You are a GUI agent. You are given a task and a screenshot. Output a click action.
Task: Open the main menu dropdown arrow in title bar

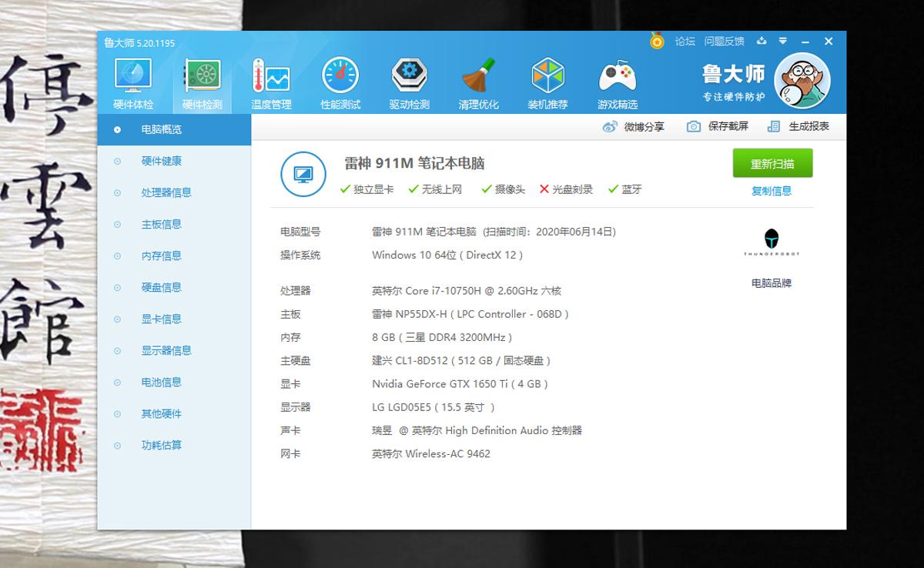click(783, 41)
